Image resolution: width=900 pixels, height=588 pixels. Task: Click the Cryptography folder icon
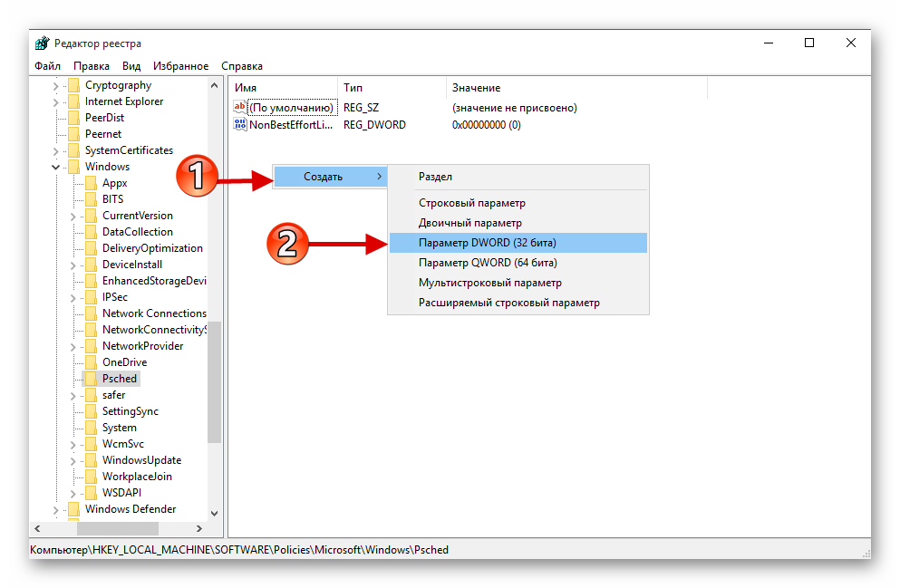[x=74, y=85]
